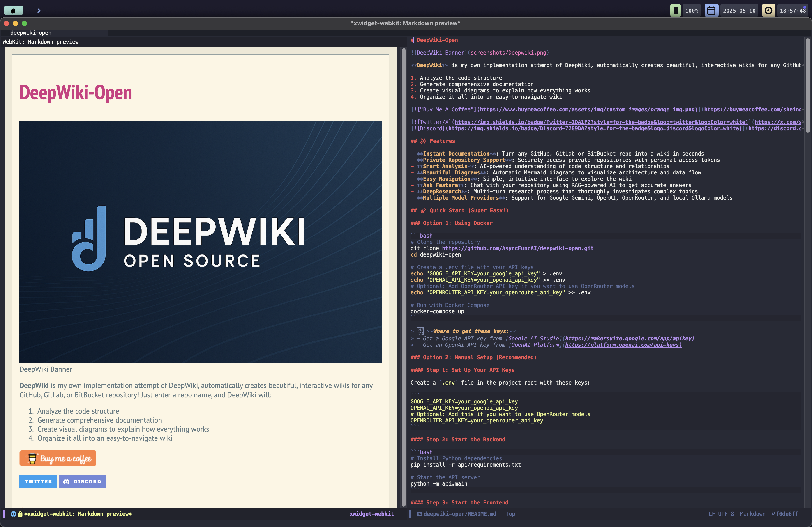812x527 pixels.
Task: Open the Twitter badge in preview
Action: pos(38,481)
